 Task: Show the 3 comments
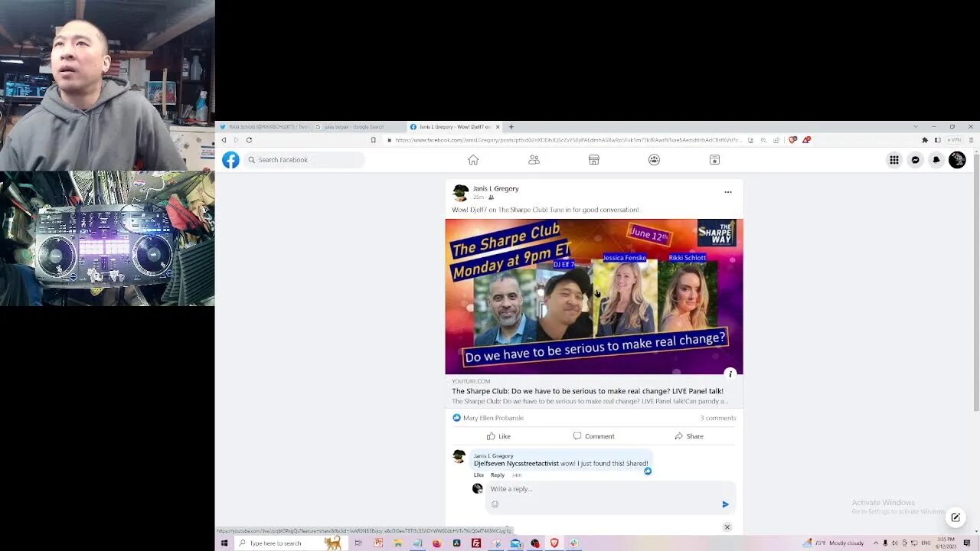(x=717, y=418)
